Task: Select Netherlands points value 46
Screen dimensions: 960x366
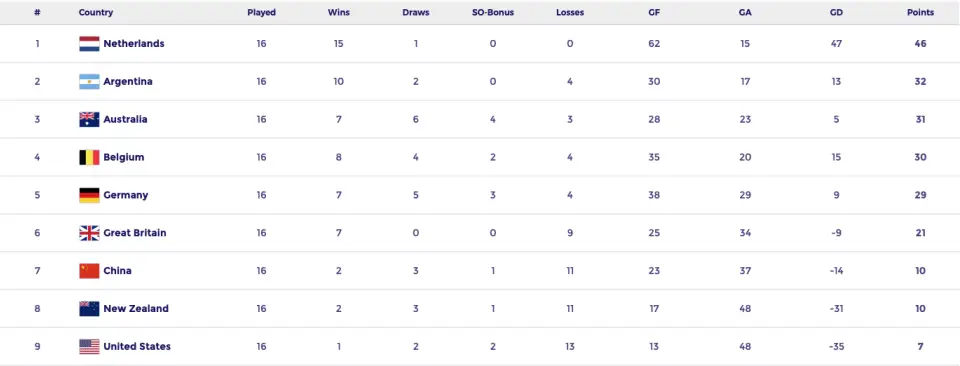Action: (920, 43)
